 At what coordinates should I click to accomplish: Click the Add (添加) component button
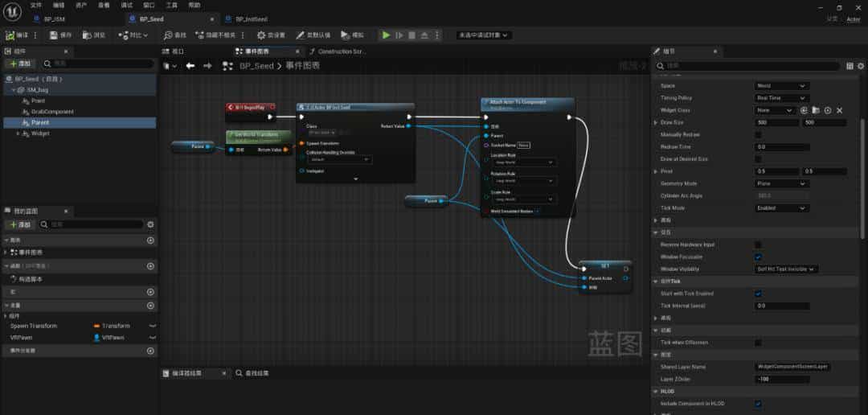click(21, 64)
